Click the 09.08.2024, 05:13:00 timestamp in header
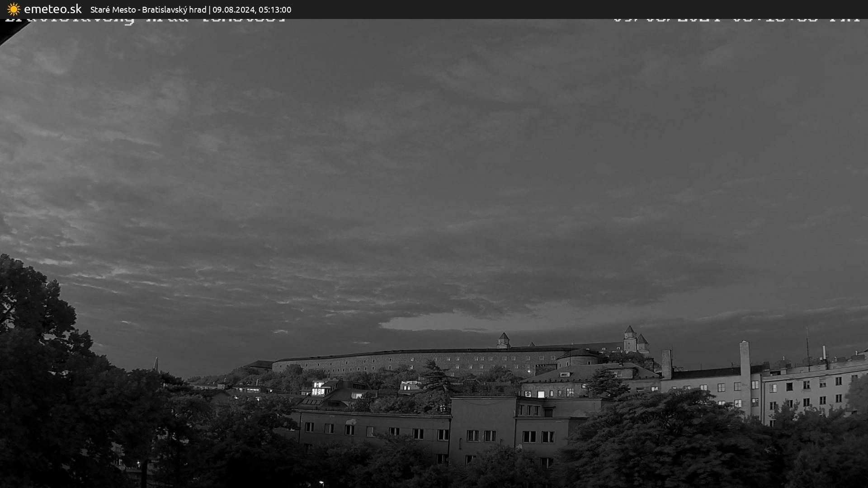The height and width of the screenshot is (488, 868). click(252, 9)
